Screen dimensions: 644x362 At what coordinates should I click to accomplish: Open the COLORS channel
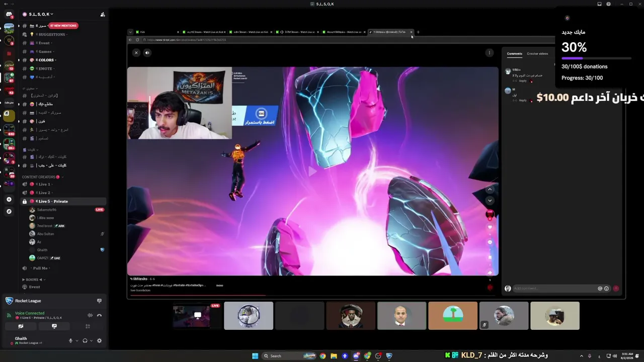(63, 60)
